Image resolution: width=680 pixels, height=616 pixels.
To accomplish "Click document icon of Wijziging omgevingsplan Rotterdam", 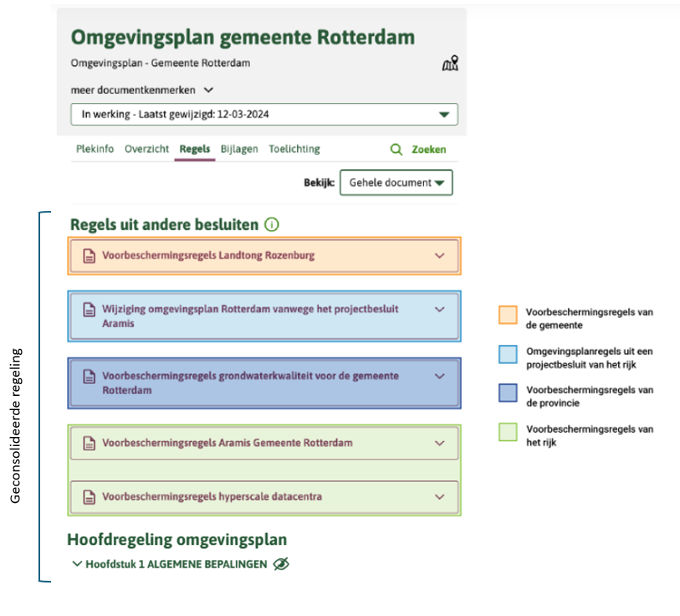I will point(89,310).
